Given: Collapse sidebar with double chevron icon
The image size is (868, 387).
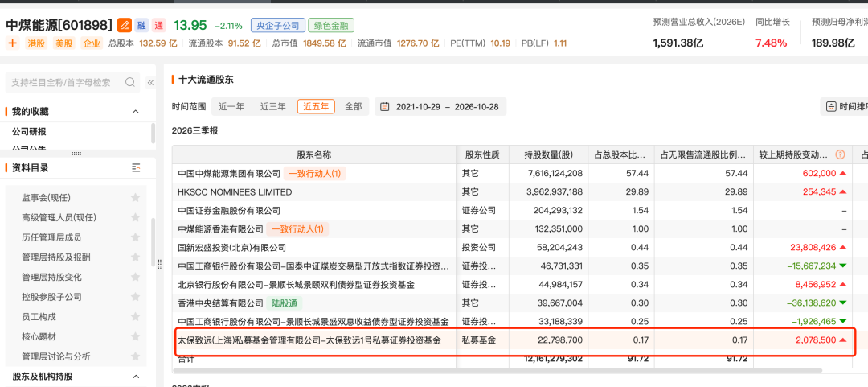Looking at the screenshot, I should tap(150, 83).
